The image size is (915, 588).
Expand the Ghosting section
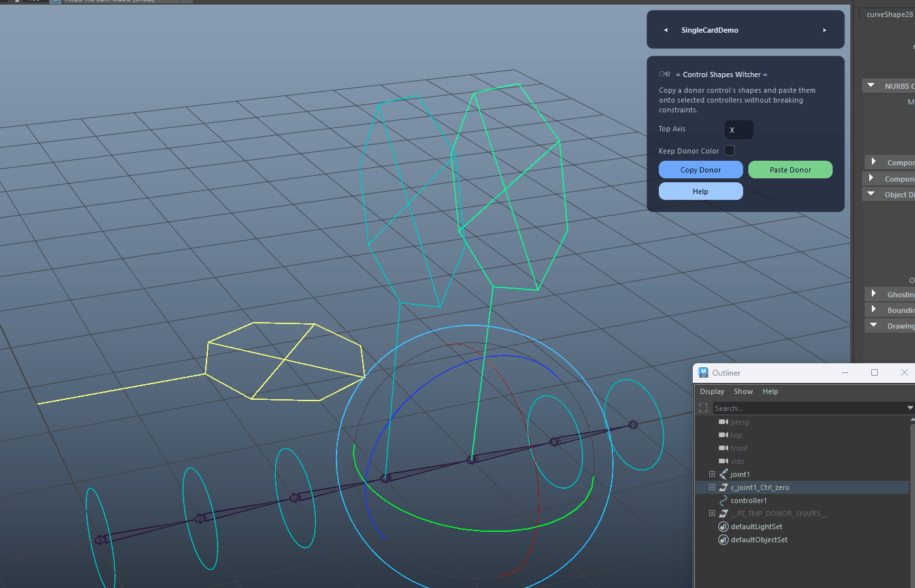[x=873, y=294]
